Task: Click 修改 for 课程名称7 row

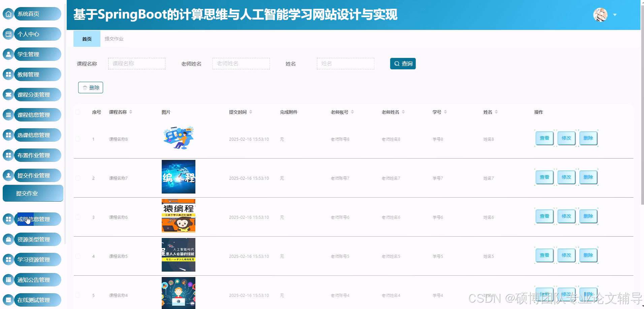Action: point(566,177)
